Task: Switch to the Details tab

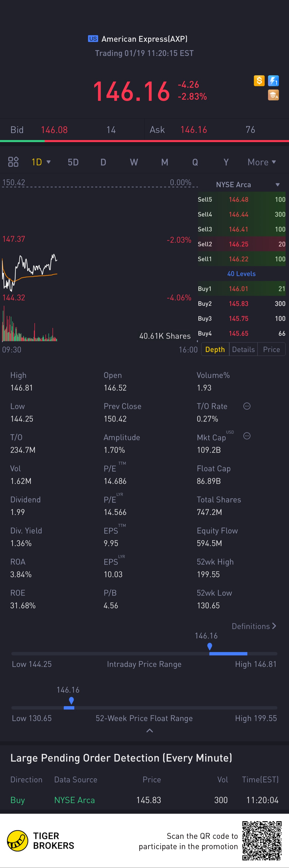Action: 243,349
